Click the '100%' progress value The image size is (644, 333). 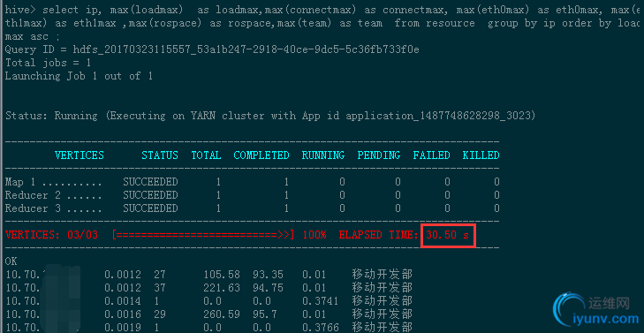[x=314, y=235]
